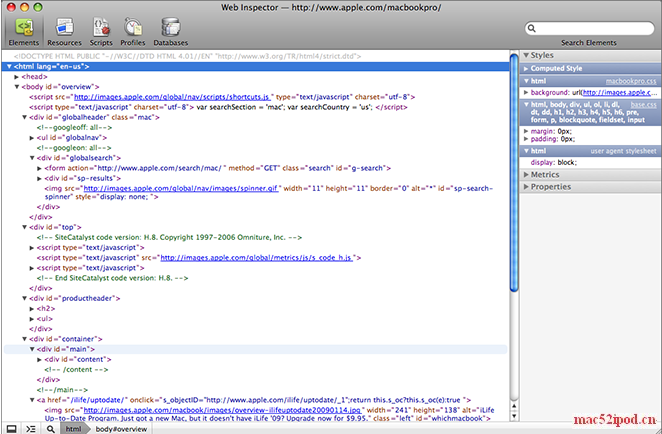
Task: Click the scrollbar down arrow
Action: coord(514,416)
